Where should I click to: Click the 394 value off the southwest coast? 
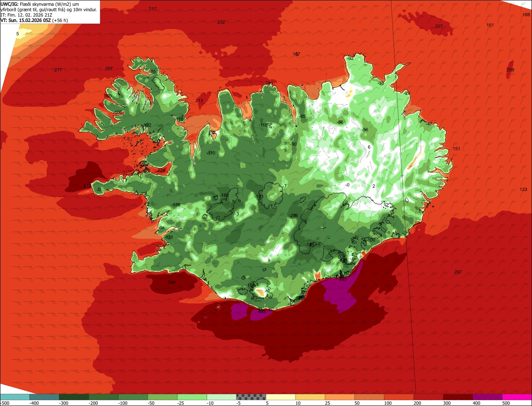172,282
